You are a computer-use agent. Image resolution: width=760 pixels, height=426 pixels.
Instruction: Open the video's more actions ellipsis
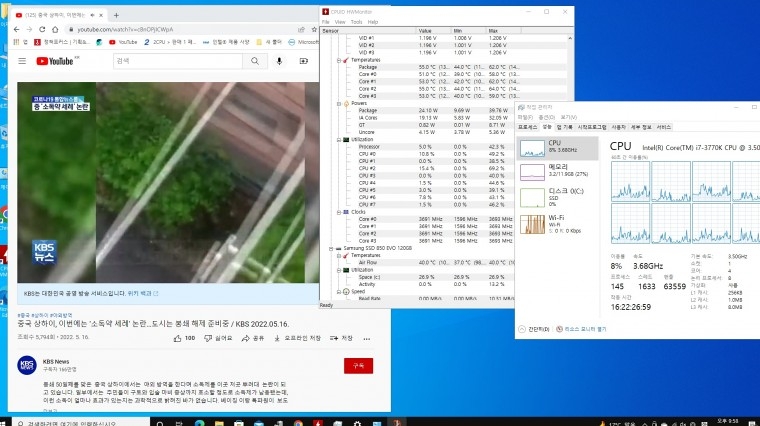click(x=367, y=339)
